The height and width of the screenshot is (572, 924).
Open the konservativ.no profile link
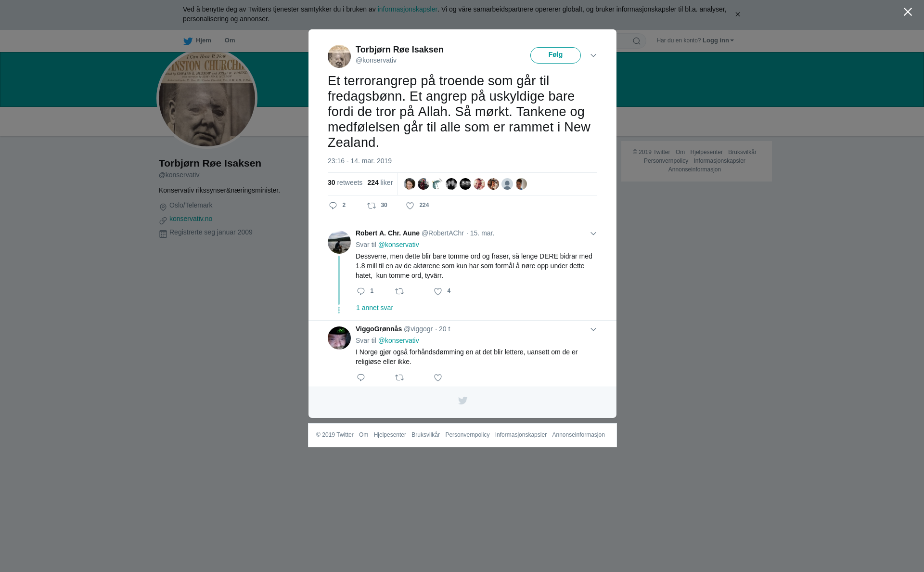point(191,219)
